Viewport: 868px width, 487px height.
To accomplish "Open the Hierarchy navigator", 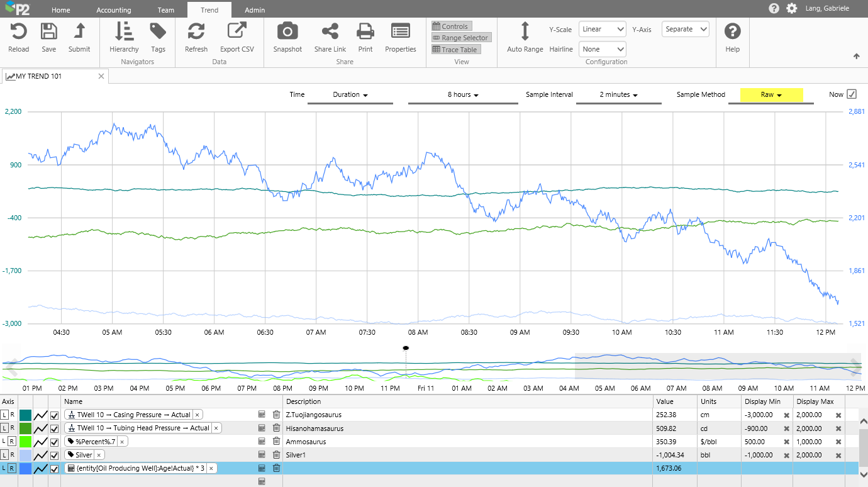I will [124, 31].
